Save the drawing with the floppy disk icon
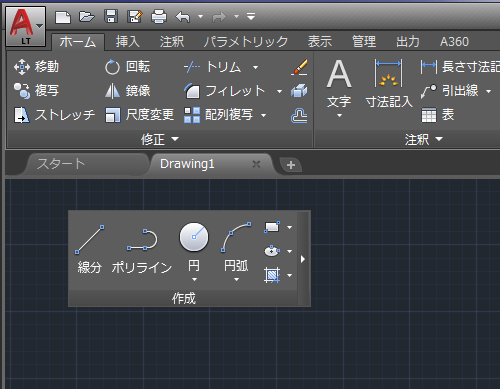This screenshot has width=500, height=389. pyautogui.click(x=111, y=16)
